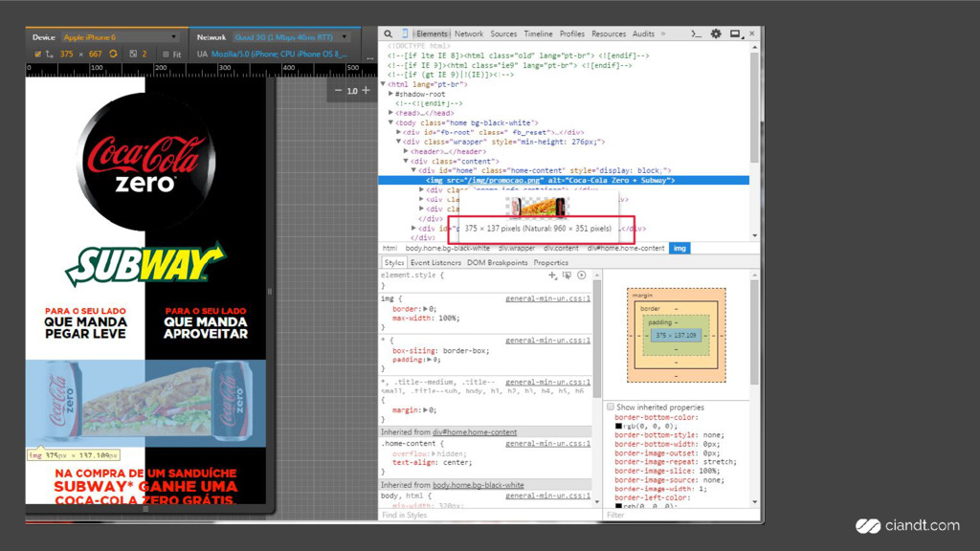The height and width of the screenshot is (551, 980).
Task: Click the computed styles Filter field
Action: click(680, 515)
